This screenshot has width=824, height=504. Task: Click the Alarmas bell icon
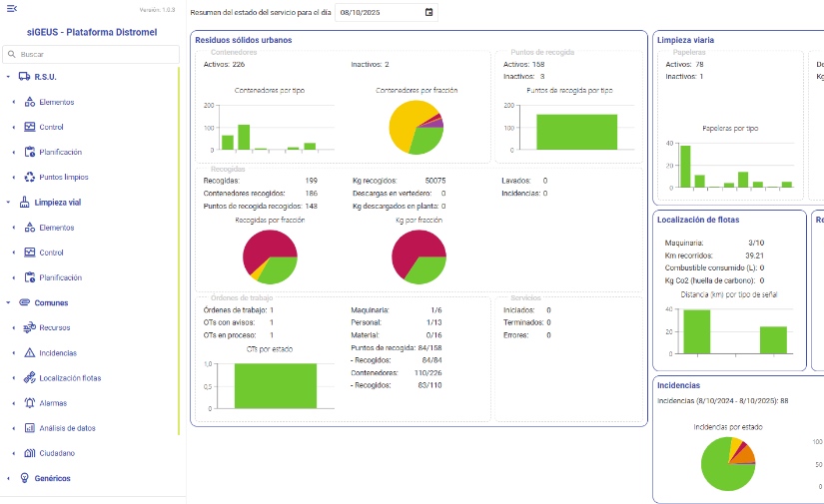click(x=30, y=403)
